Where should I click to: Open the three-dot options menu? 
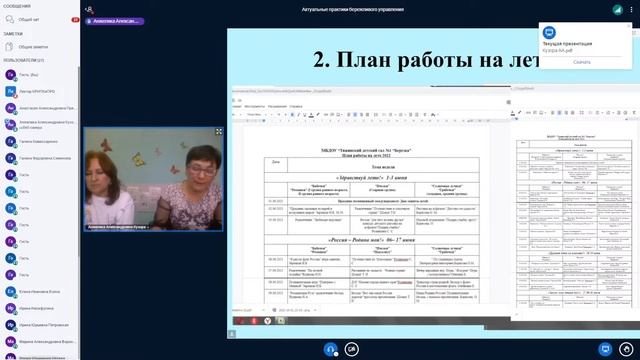[x=631, y=9]
